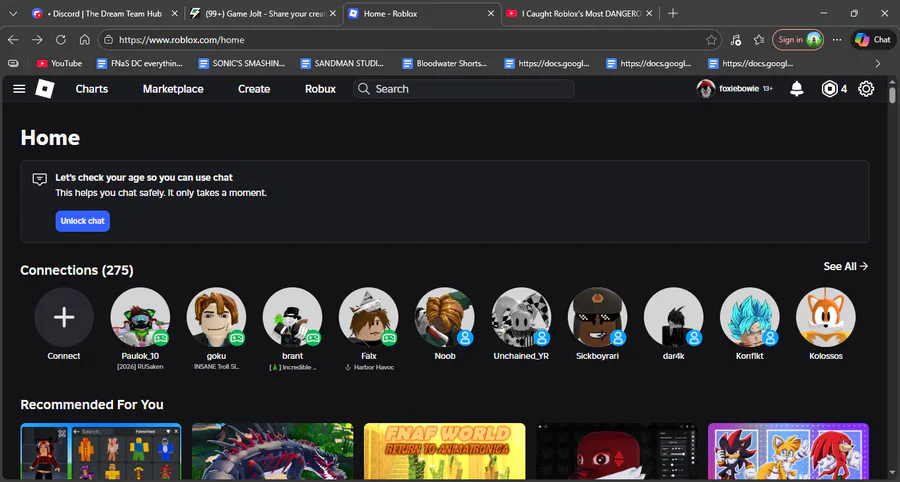
Task: Click the Roblox logo icon
Action: (45, 89)
